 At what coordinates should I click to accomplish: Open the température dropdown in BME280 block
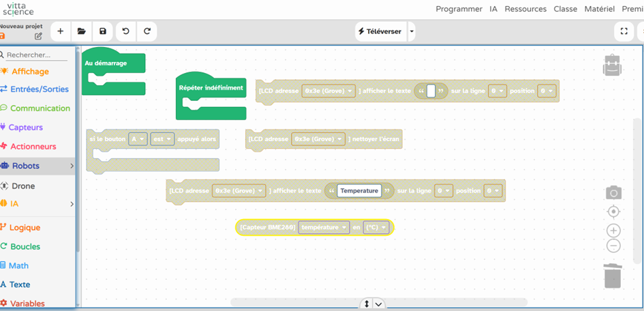click(x=324, y=227)
